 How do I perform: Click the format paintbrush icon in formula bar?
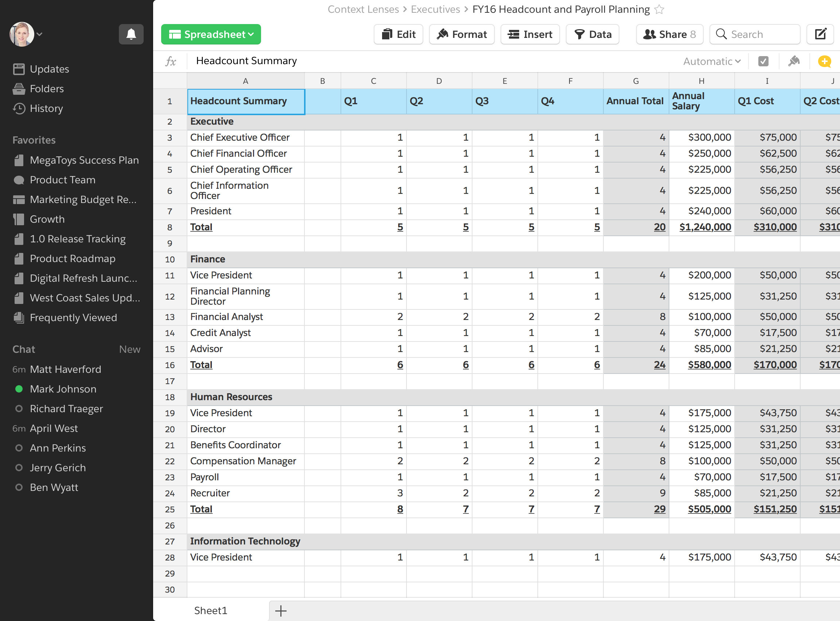click(x=794, y=61)
